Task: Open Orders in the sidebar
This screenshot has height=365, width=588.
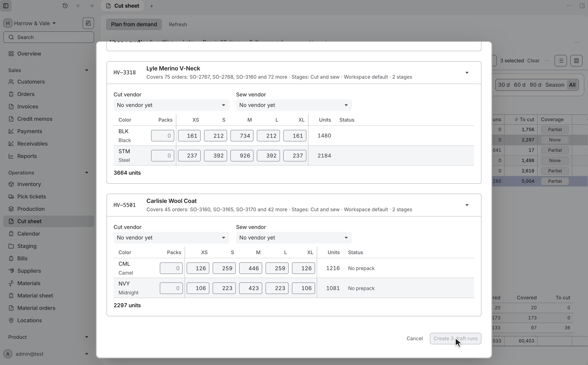Action: (x=49, y=94)
